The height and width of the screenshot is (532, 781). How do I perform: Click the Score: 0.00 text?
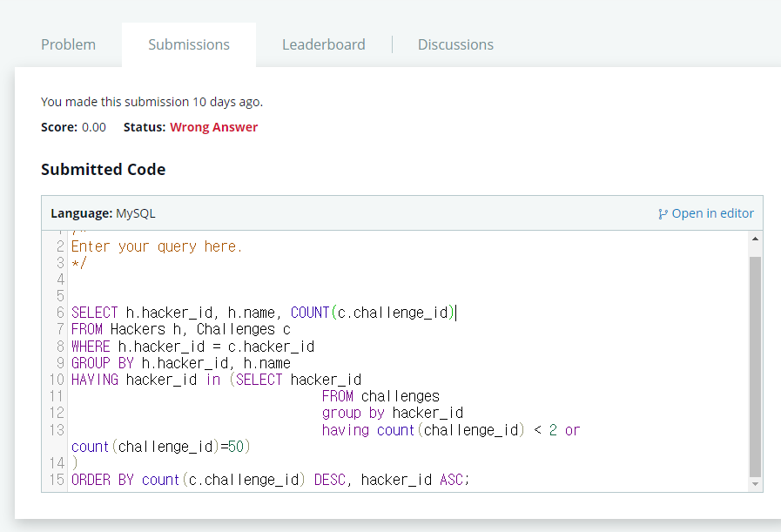[73, 127]
